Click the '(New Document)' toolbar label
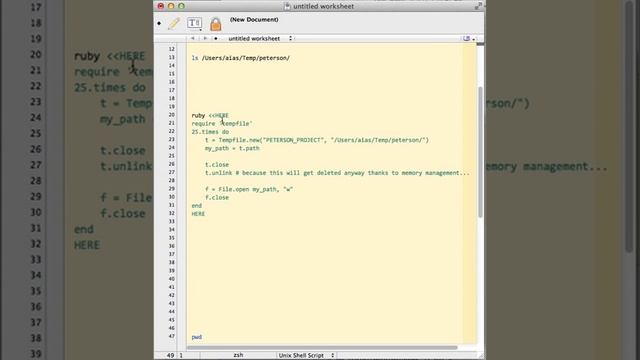Image resolution: width=640 pixels, height=360 pixels. tap(254, 20)
